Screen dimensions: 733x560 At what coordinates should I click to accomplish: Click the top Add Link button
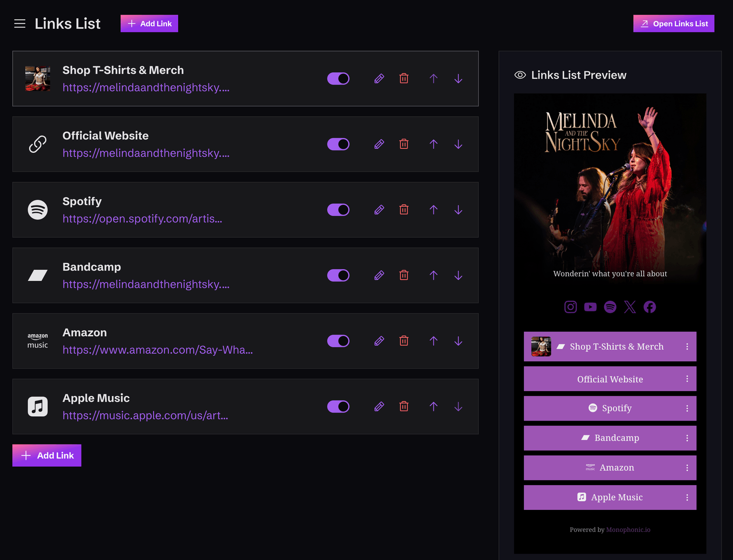coord(149,24)
